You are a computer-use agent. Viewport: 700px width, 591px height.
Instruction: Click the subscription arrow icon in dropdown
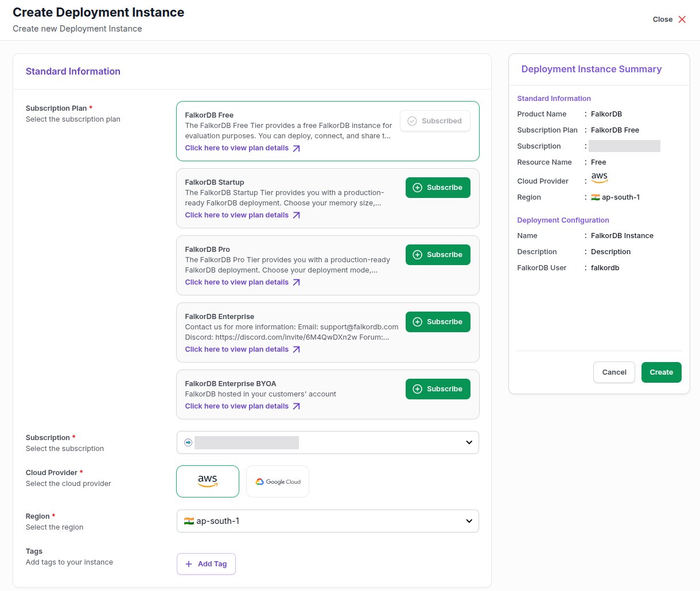tap(188, 442)
